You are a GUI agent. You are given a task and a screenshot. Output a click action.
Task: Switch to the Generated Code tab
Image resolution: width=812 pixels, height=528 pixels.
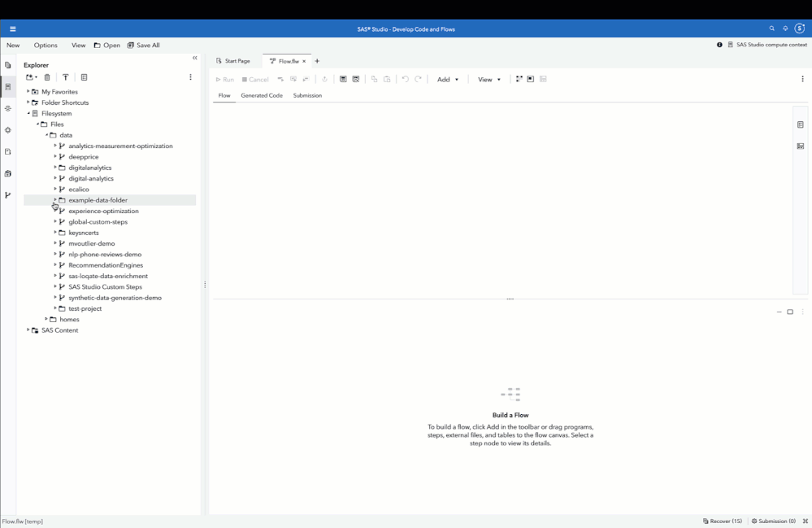pyautogui.click(x=262, y=95)
